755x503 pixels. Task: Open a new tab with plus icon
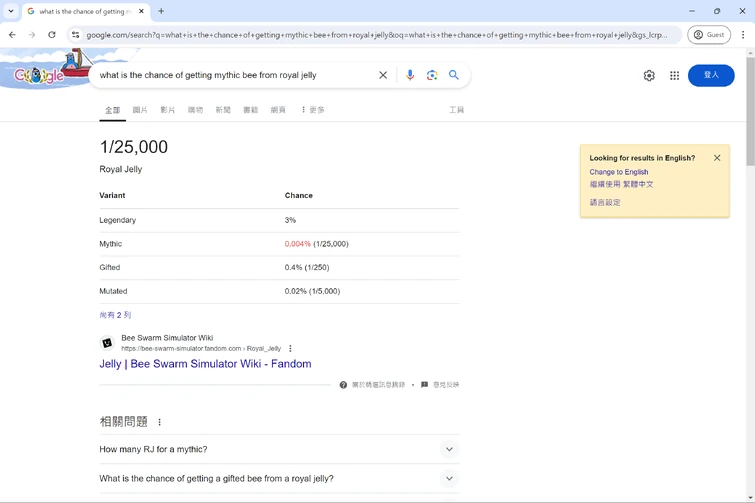161,11
